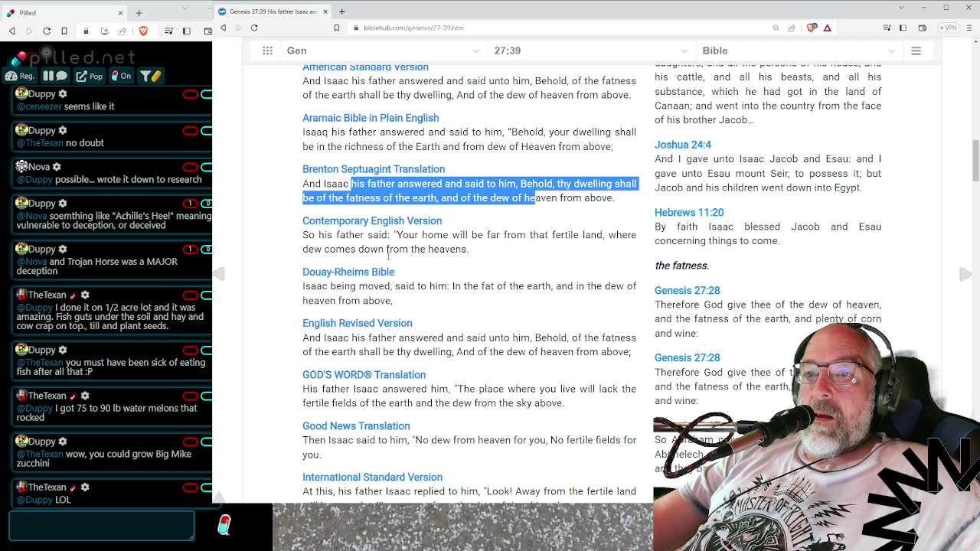Go back in the BibleHub window
980x551 pixels.
(x=224, y=28)
